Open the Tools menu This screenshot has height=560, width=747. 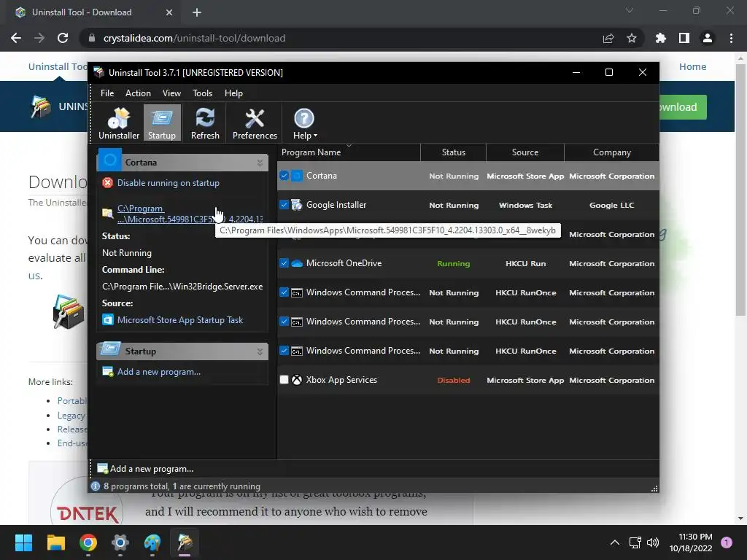coord(203,93)
